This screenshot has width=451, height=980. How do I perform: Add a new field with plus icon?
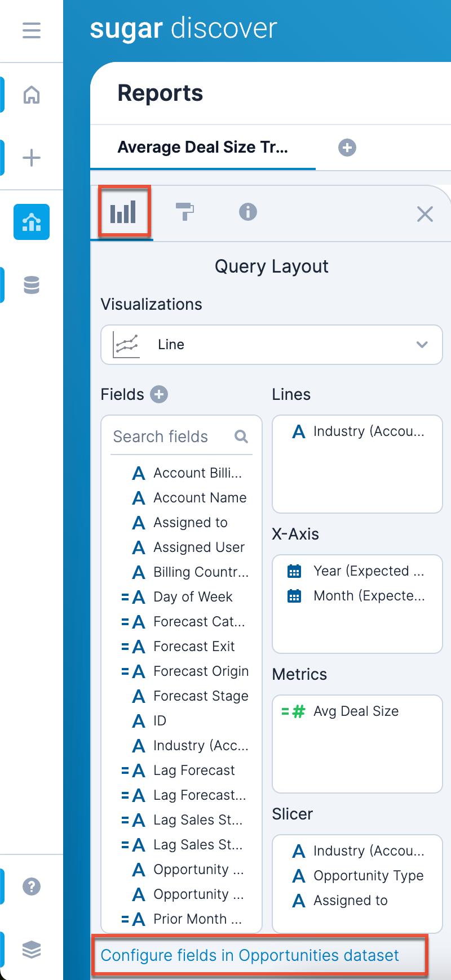[159, 394]
